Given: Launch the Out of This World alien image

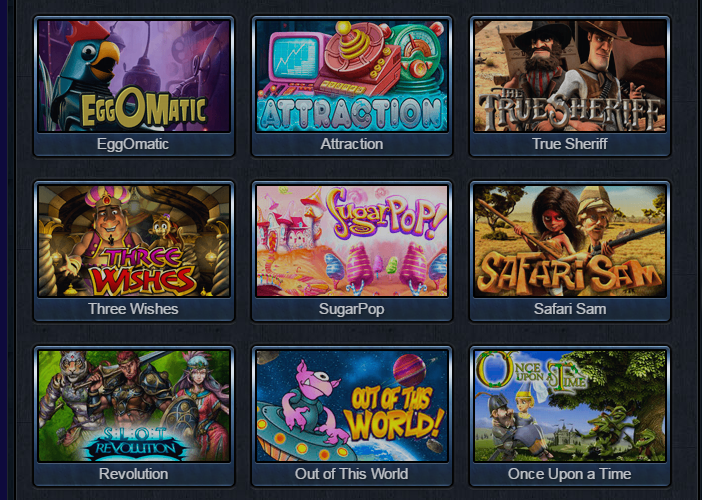Looking at the screenshot, I should 352,406.
